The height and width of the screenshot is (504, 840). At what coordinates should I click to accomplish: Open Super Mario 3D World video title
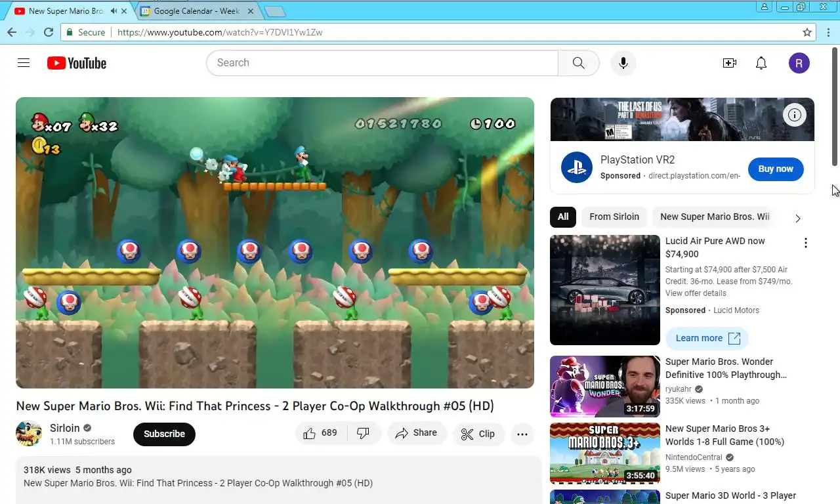pyautogui.click(x=730, y=495)
